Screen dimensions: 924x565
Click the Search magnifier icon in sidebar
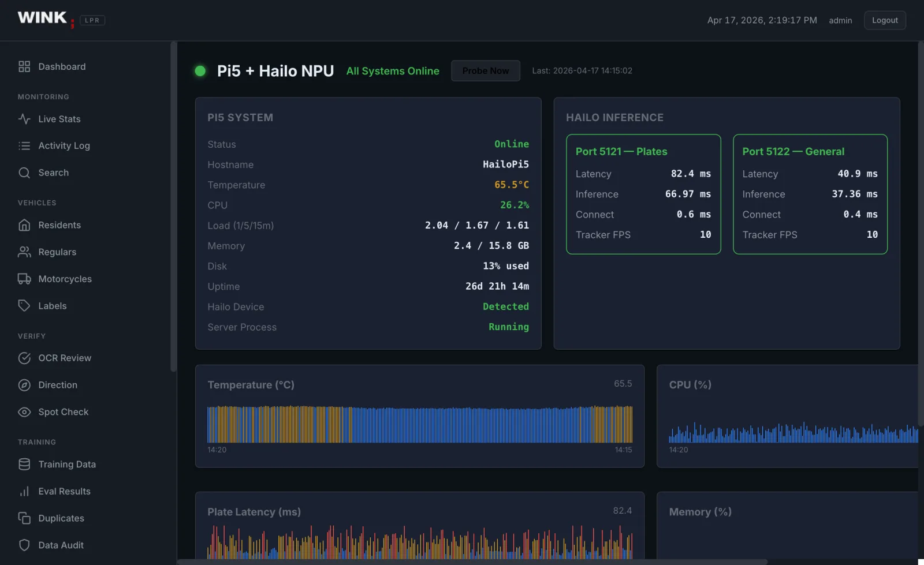24,173
